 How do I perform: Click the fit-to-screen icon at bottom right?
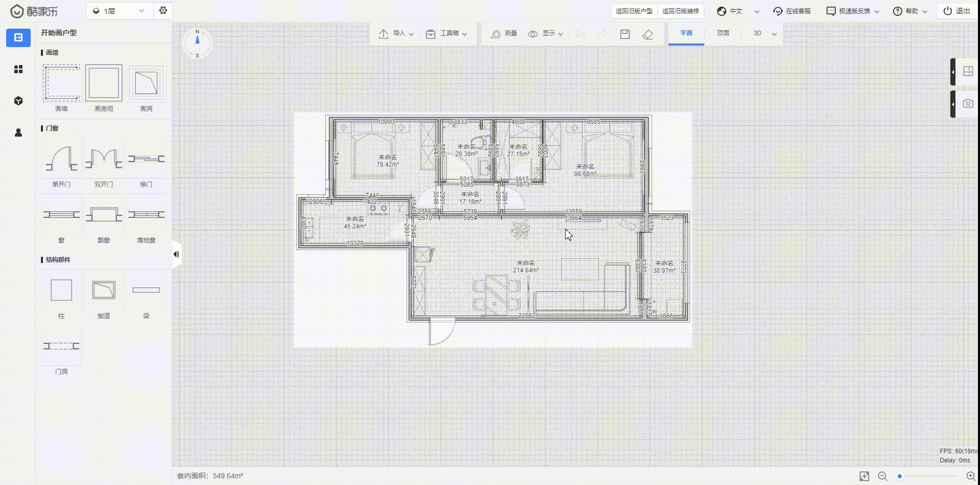pos(864,476)
